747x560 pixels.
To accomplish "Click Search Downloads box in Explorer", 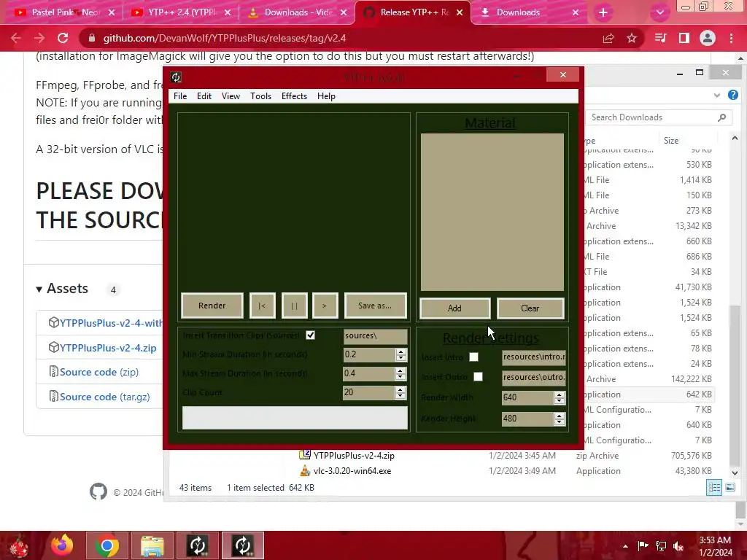I will [659, 117].
